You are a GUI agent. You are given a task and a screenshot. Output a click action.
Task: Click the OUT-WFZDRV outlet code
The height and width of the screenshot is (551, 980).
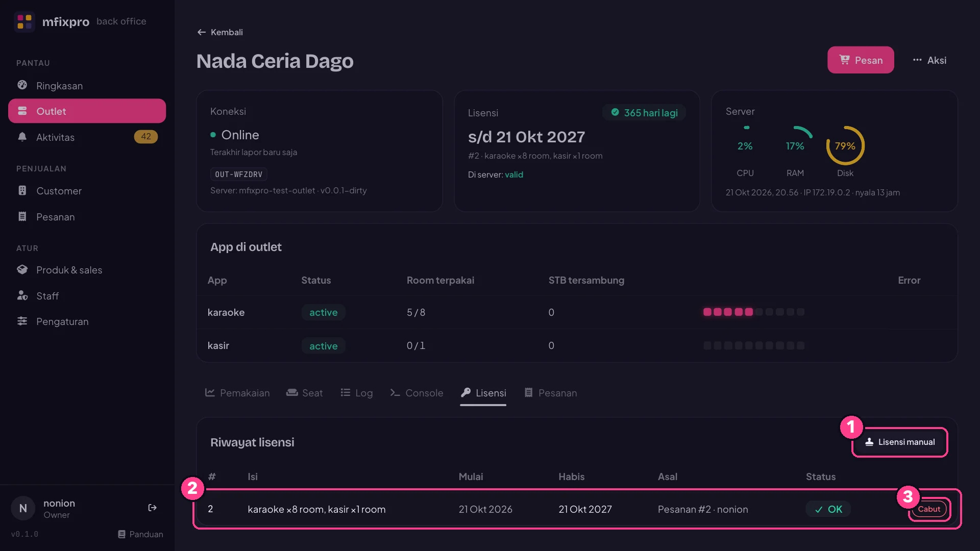click(x=238, y=174)
